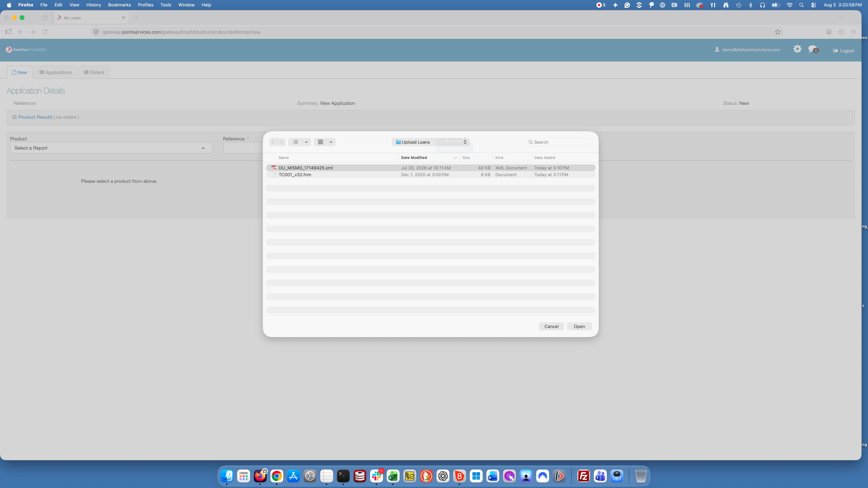Click the Logout link
Image resolution: width=868 pixels, height=488 pixels.
(x=843, y=51)
